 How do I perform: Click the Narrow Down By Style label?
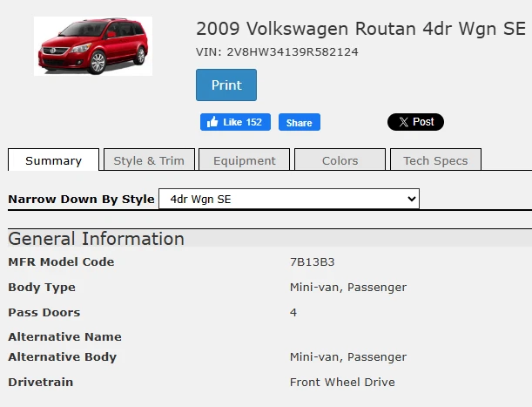pos(82,199)
